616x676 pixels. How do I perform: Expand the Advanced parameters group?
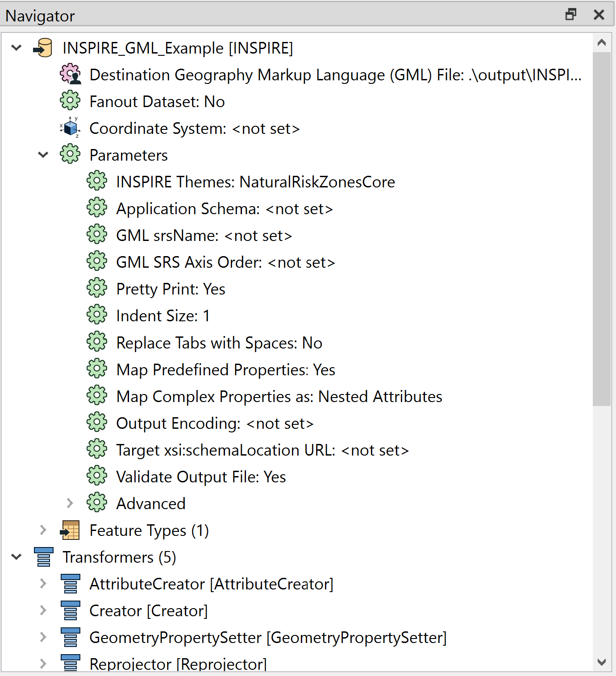pos(70,503)
